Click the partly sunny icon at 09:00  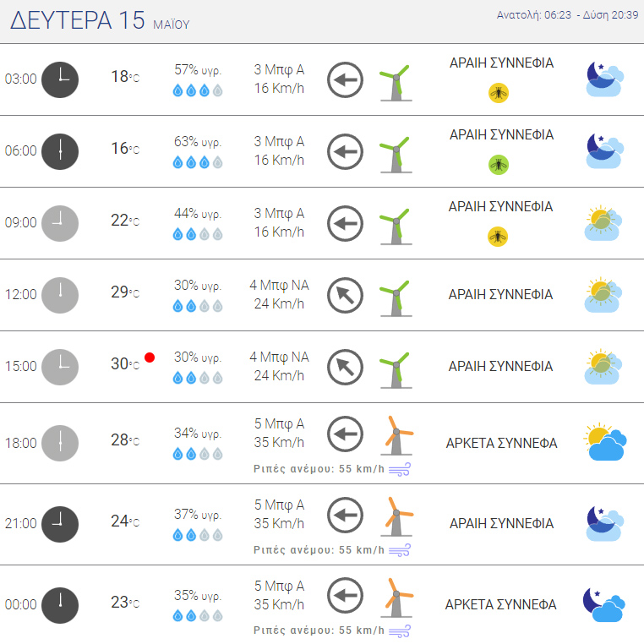(603, 223)
